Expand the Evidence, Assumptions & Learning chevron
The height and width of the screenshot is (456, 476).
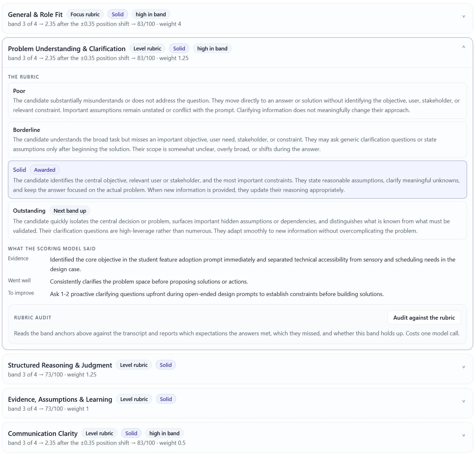[x=464, y=401]
